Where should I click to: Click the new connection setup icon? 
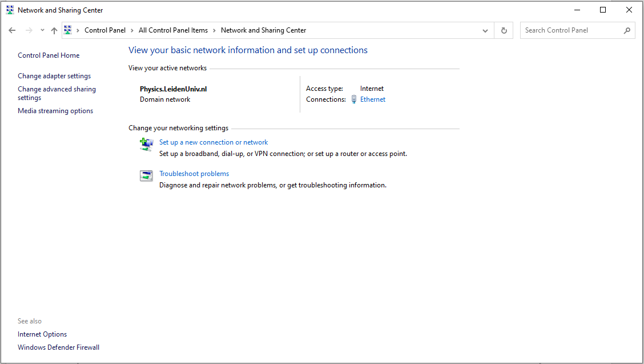(146, 145)
